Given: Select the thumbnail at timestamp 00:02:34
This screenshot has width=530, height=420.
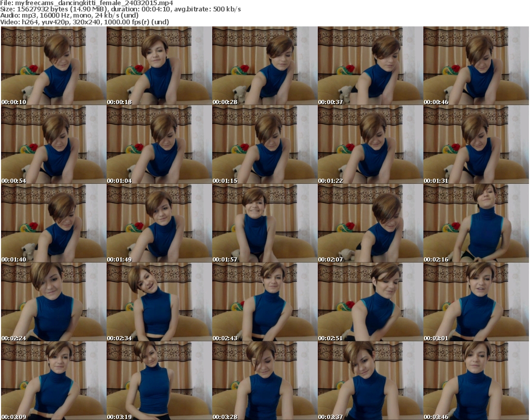Looking at the screenshot, I should coord(159,302).
